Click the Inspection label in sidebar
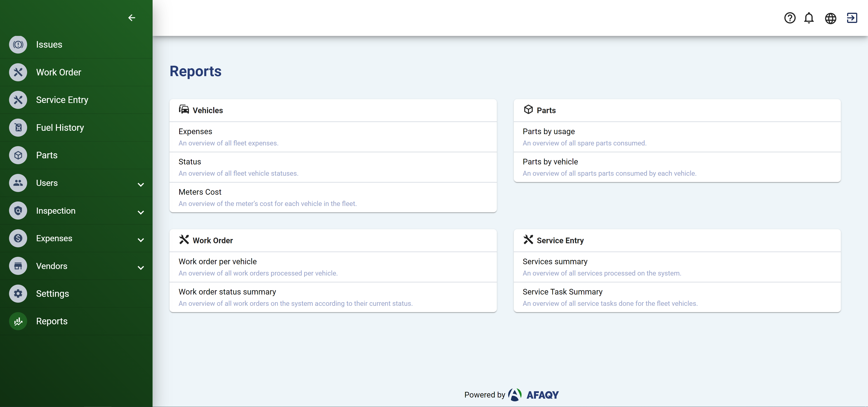This screenshot has width=868, height=407. 56,211
